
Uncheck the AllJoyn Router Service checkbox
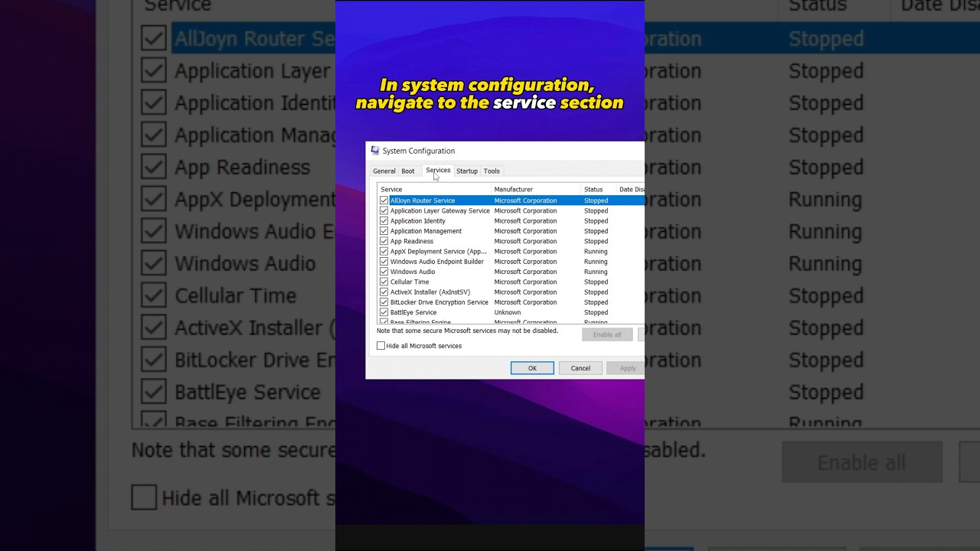[384, 201]
